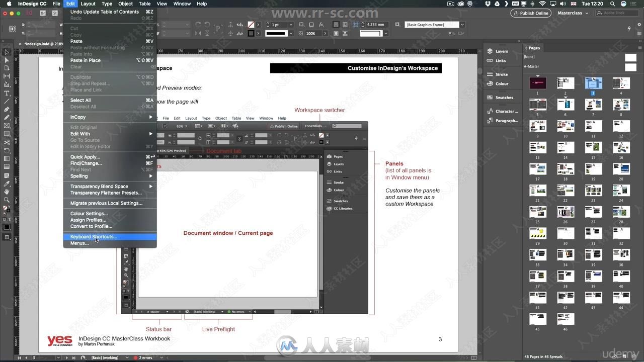Open the Window menu
The height and width of the screenshot is (362, 644).
point(182,4)
